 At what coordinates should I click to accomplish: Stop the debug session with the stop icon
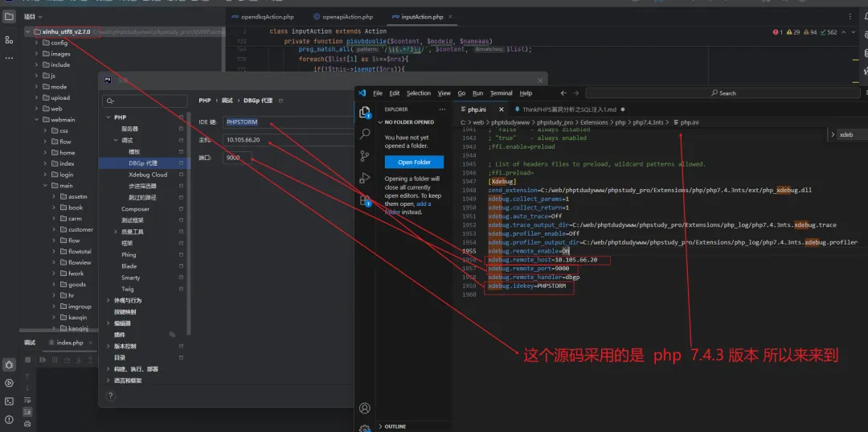[x=28, y=360]
